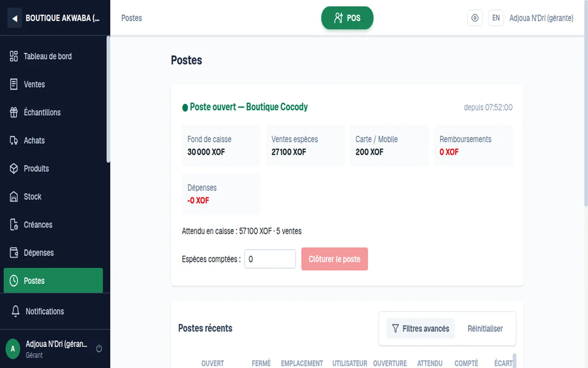
Task: Click the Remboursements 0 XOF card
Action: pos(474,146)
